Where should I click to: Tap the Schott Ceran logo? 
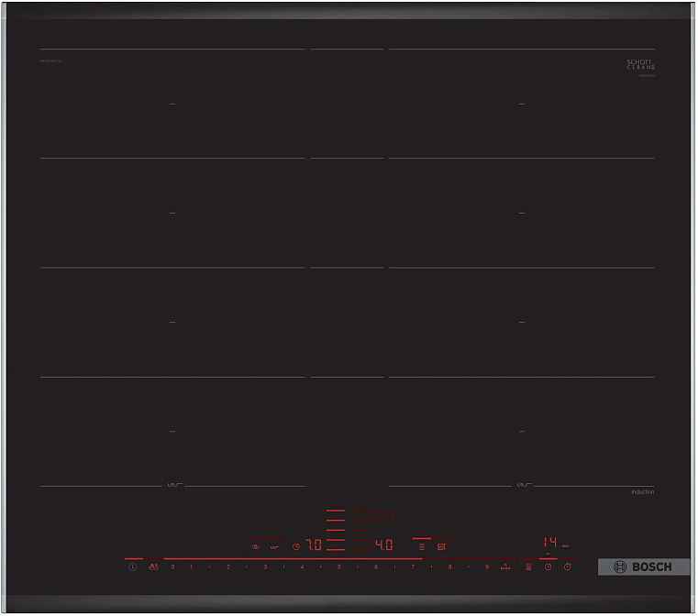[x=639, y=66]
